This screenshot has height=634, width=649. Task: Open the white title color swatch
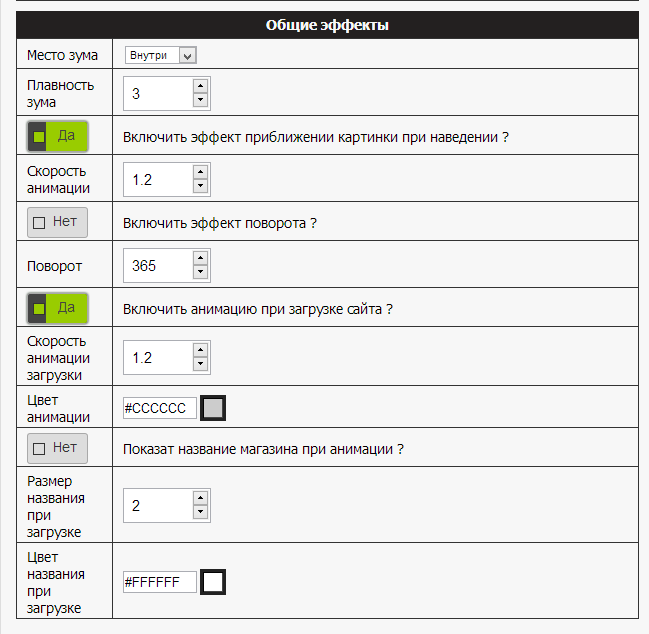pos(213,582)
